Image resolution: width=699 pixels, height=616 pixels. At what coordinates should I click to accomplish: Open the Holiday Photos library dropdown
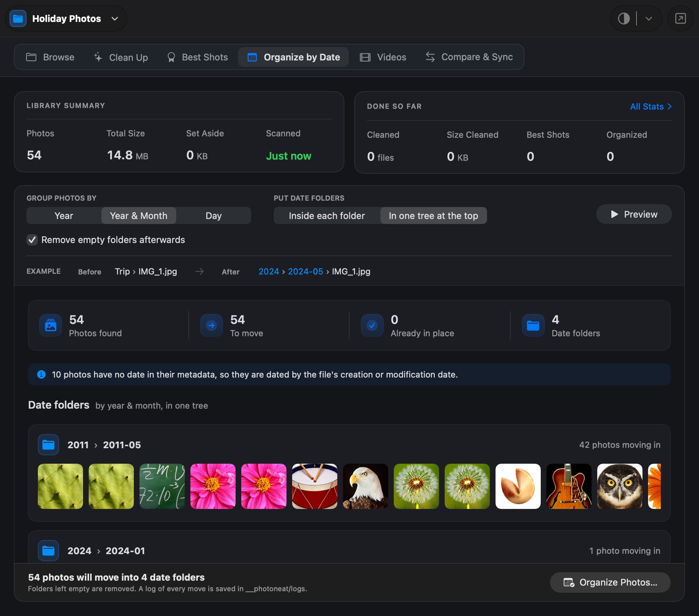click(66, 18)
